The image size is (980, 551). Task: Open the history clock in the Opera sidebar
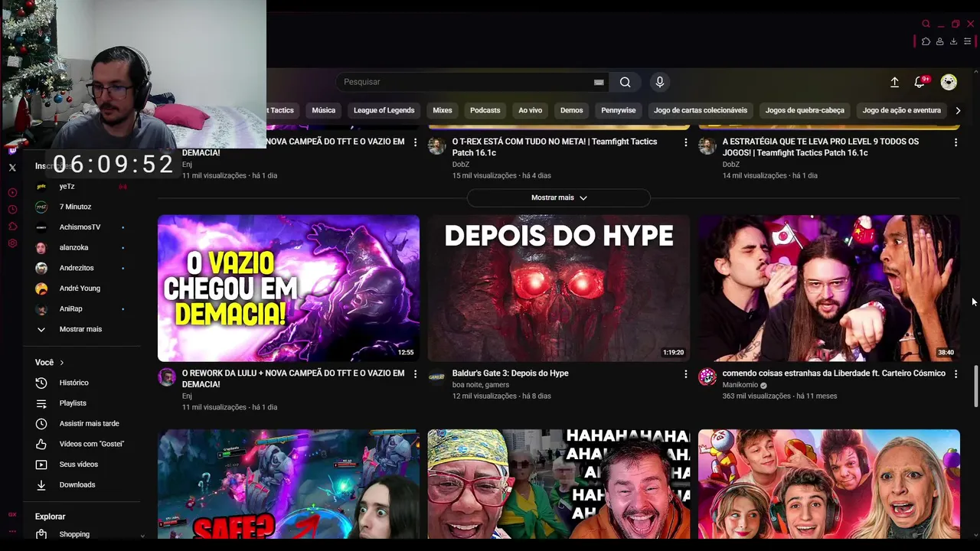12,210
